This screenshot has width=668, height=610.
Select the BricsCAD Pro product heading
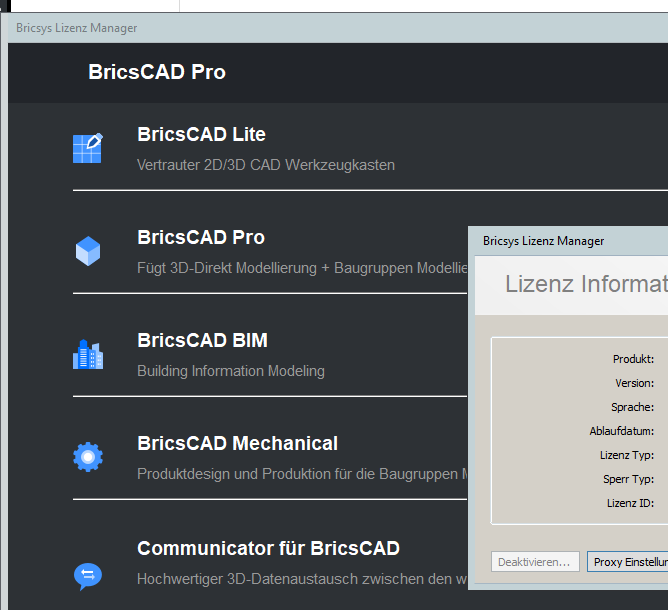[201, 237]
